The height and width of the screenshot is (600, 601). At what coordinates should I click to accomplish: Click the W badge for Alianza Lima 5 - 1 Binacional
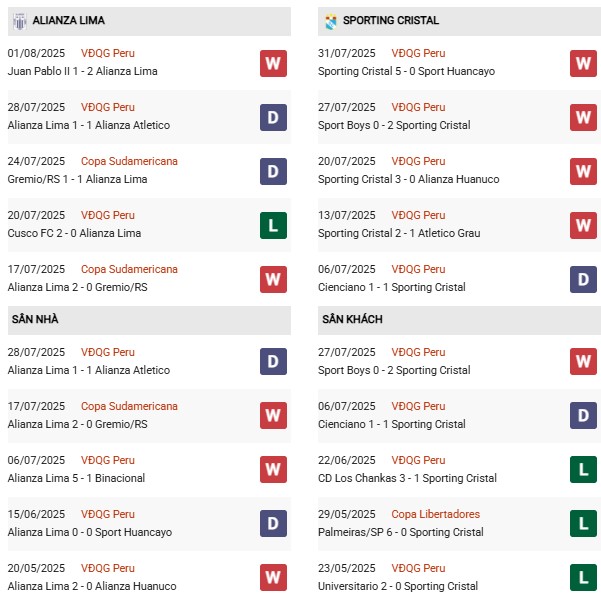pyautogui.click(x=273, y=470)
